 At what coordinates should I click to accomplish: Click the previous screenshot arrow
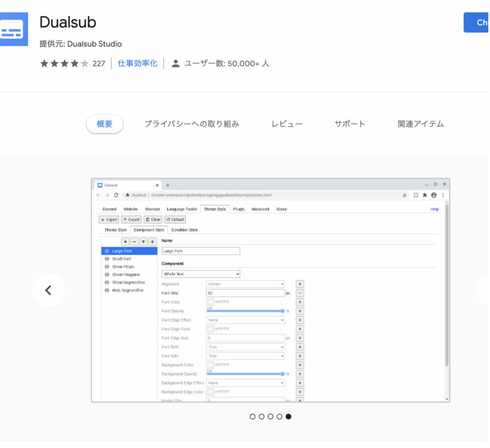pos(48,290)
